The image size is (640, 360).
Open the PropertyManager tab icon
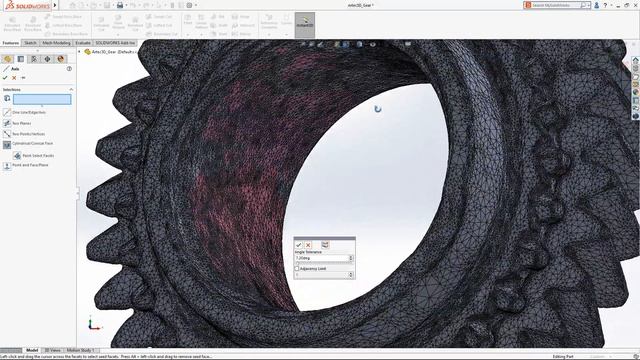[21, 59]
